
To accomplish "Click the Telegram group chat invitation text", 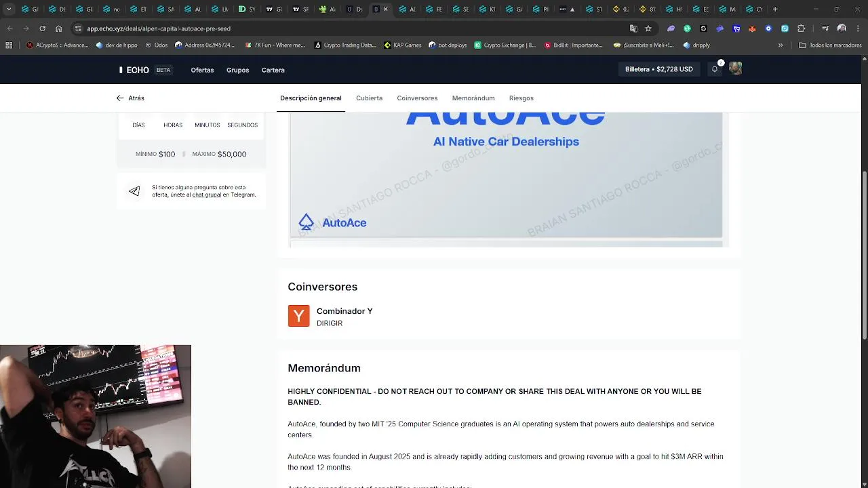I will pos(204,191).
